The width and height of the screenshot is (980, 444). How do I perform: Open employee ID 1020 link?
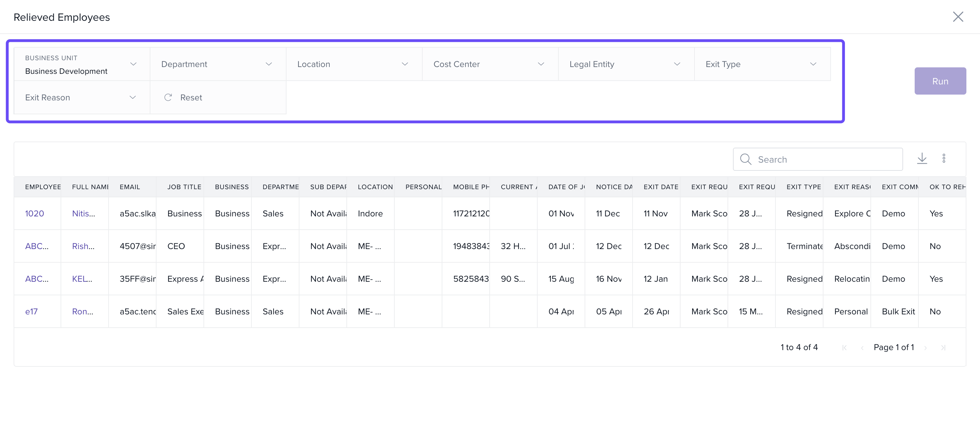[34, 213]
